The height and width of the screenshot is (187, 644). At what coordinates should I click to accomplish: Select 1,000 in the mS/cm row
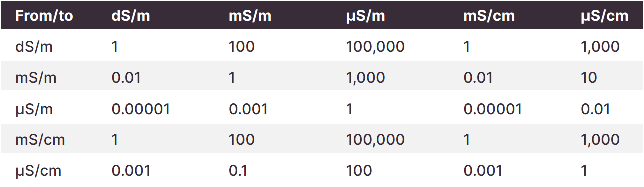600,139
